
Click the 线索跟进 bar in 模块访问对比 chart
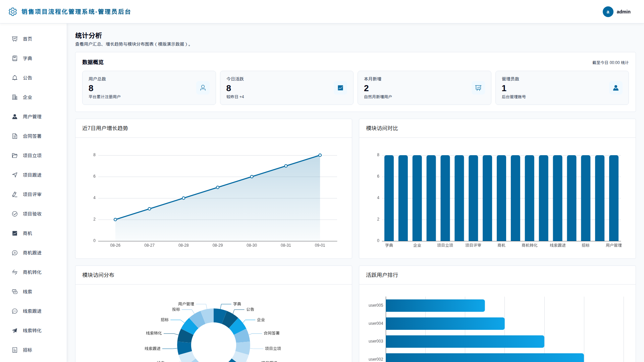click(x=558, y=198)
